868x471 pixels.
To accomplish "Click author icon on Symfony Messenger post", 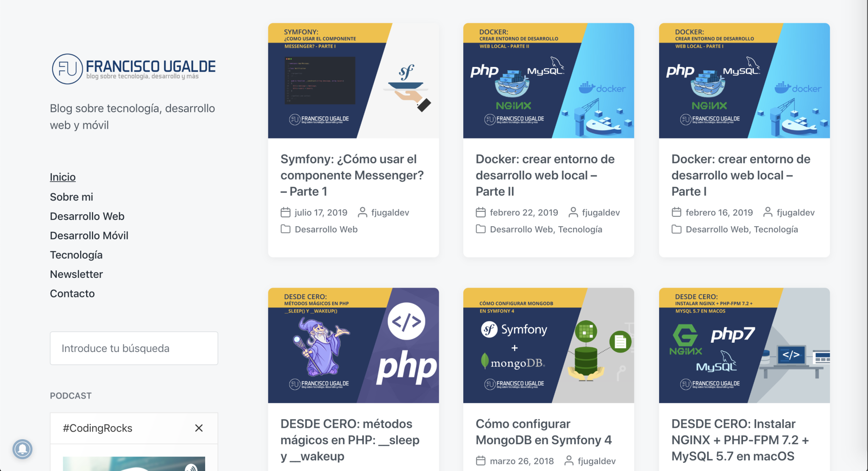I will (x=362, y=212).
